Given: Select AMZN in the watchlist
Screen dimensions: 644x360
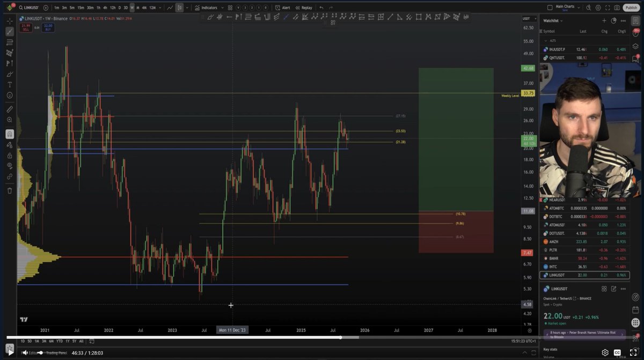Looking at the screenshot, I should [584, 241].
